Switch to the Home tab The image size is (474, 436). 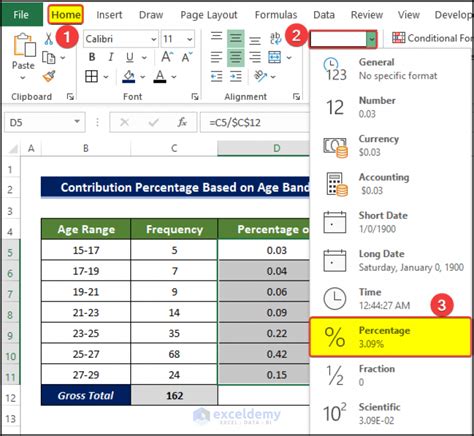(66, 15)
